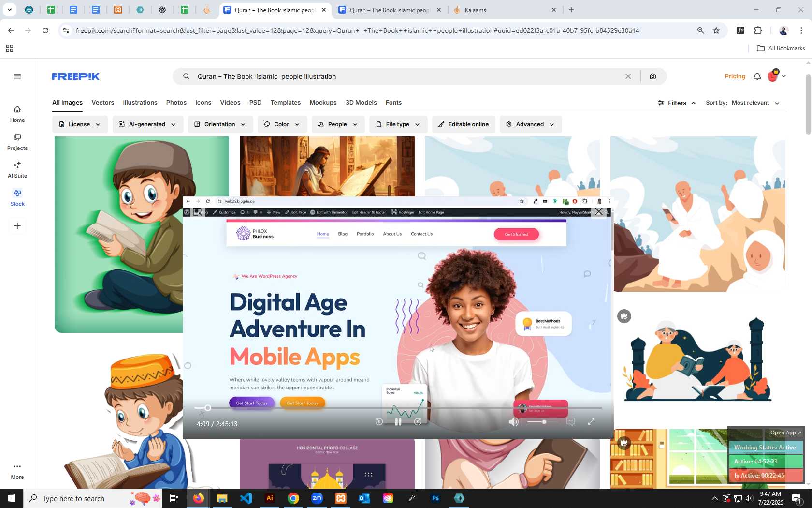
Task: Select the Mockups tab
Action: click(x=323, y=103)
